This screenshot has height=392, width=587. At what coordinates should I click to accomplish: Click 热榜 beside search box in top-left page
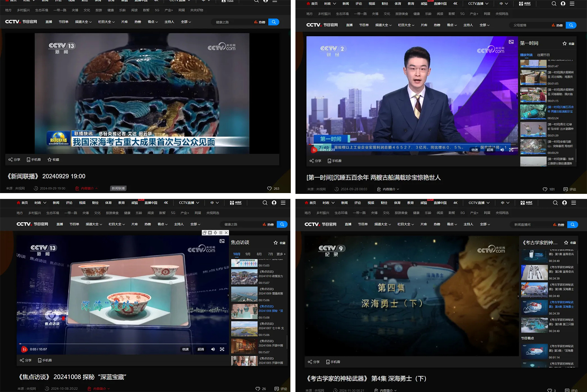pos(260,22)
